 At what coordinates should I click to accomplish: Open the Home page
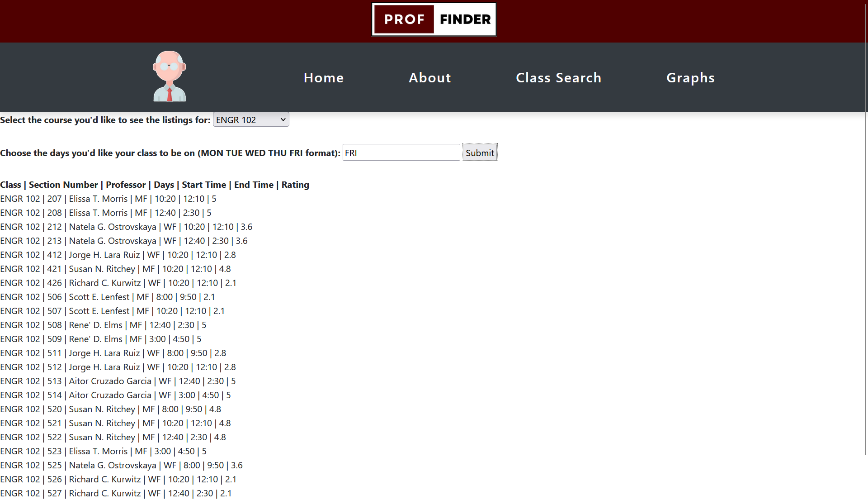pyautogui.click(x=324, y=78)
